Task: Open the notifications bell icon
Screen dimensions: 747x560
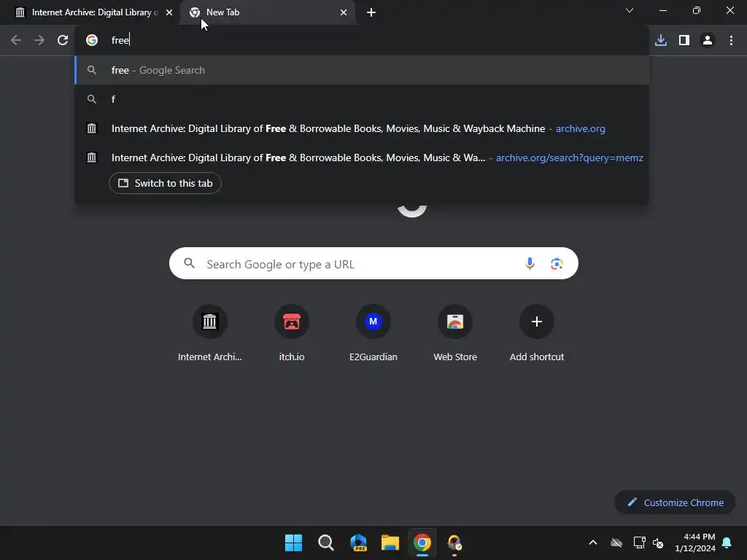Action: click(x=727, y=542)
